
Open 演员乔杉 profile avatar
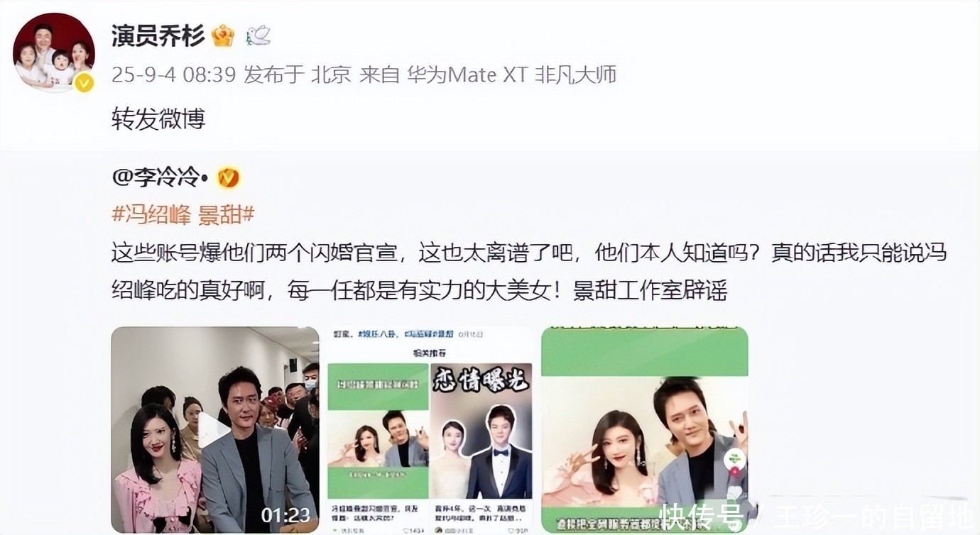(54, 53)
